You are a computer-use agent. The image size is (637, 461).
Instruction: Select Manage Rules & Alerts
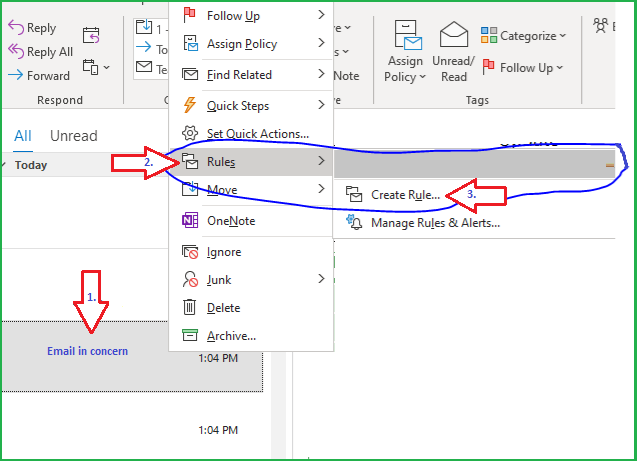[x=474, y=223]
